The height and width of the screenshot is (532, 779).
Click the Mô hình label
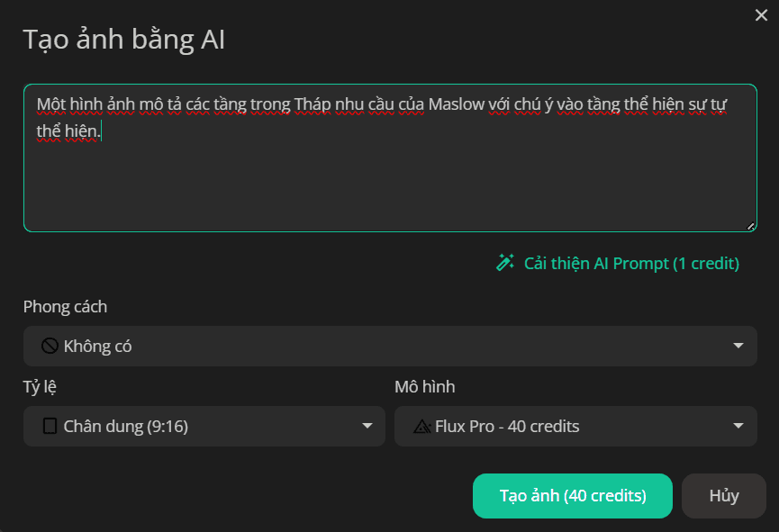pos(425,386)
